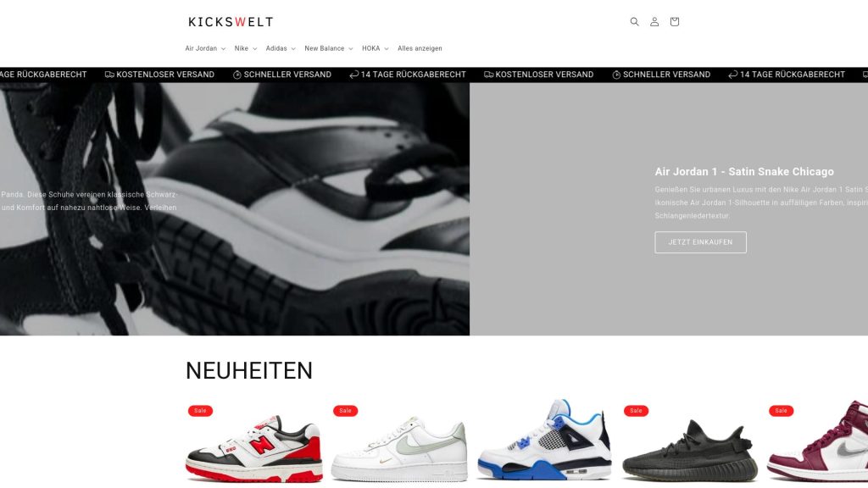The height and width of the screenshot is (488, 868).
Task: Expand the Nike dropdown menu
Action: coord(246,48)
